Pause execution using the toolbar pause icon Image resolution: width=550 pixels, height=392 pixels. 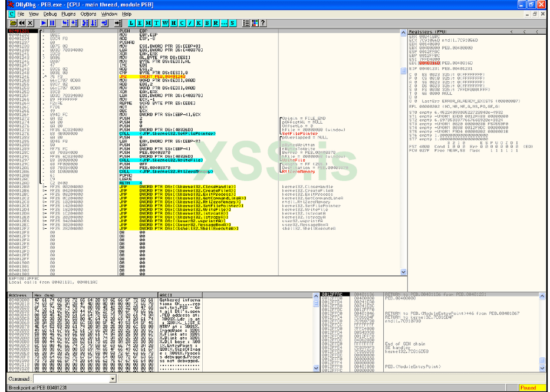coord(51,23)
